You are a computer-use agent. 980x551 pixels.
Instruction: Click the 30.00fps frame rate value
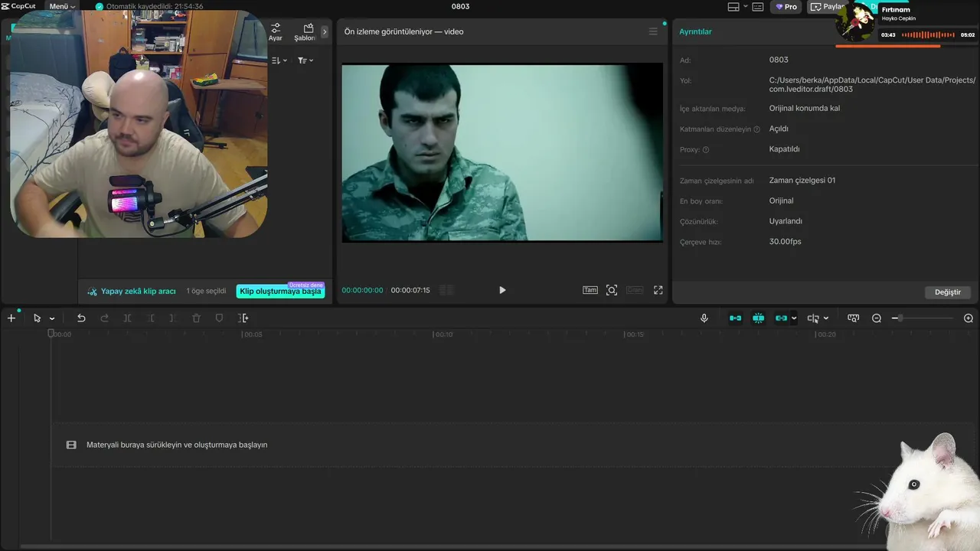[x=786, y=242]
